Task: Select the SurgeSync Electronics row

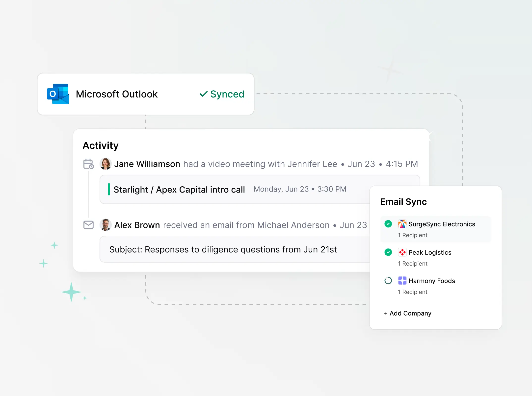Action: coord(435,229)
